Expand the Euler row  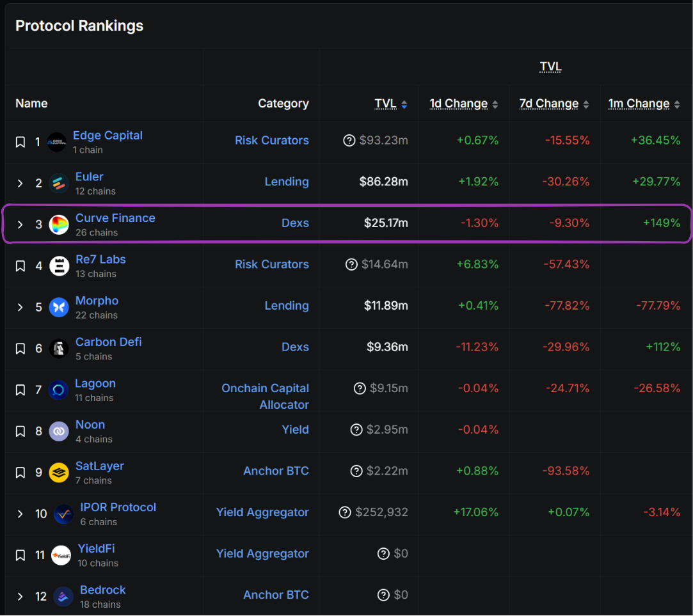tap(20, 184)
